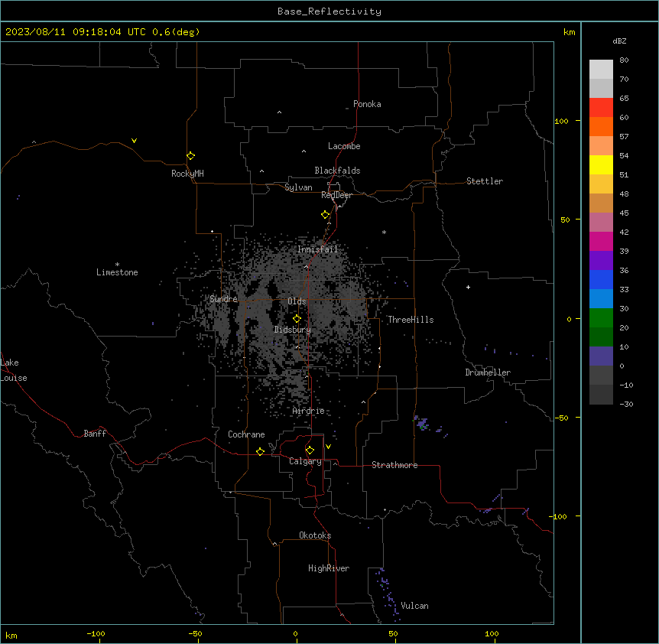Click the Olds city label
Screen dimensions: 659x644
click(x=297, y=301)
